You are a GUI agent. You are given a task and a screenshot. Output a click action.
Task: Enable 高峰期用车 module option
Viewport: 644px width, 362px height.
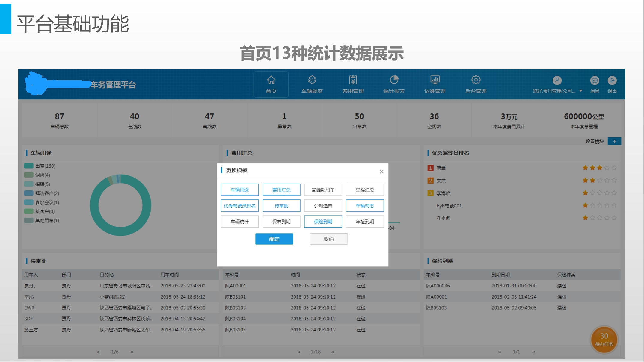323,190
